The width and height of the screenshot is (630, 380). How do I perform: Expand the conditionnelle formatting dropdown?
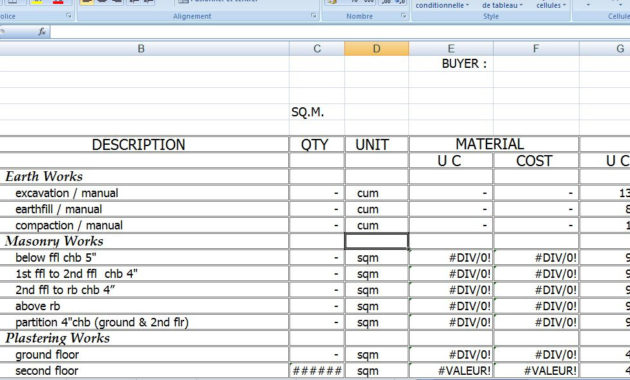point(442,5)
